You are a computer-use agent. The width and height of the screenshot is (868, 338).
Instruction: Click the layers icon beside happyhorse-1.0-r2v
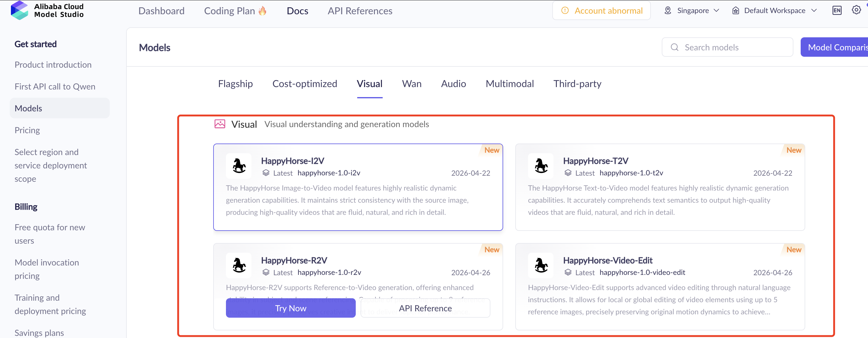click(x=266, y=272)
